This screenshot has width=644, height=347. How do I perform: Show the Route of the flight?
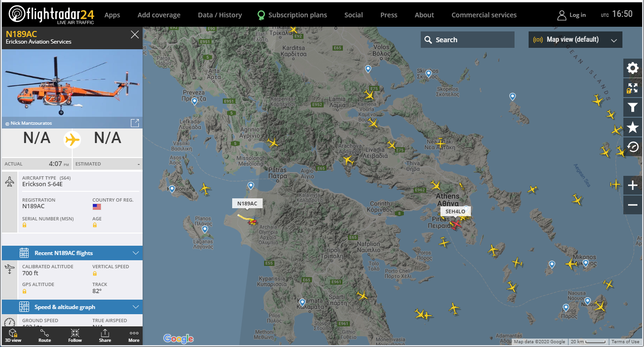point(45,335)
